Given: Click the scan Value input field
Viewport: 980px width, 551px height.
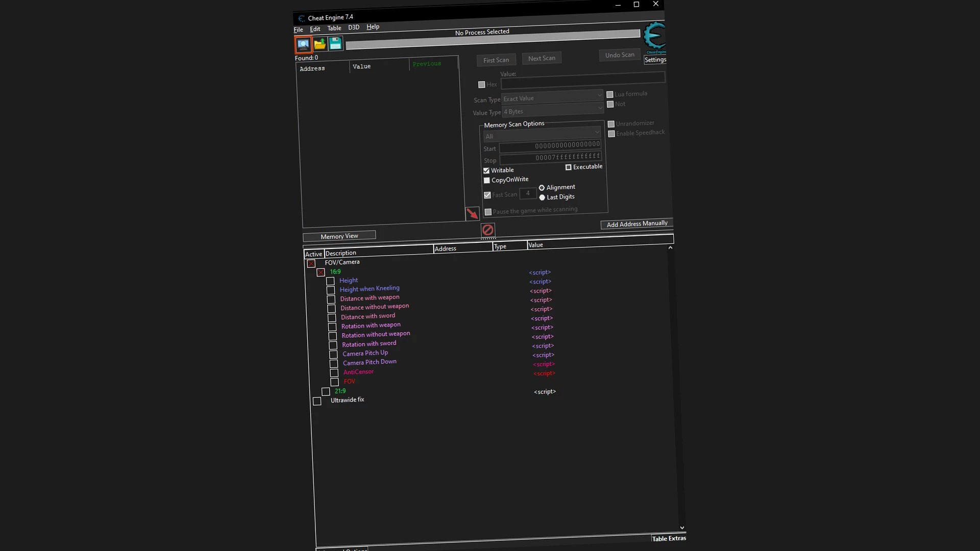Looking at the screenshot, I should pos(583,79).
